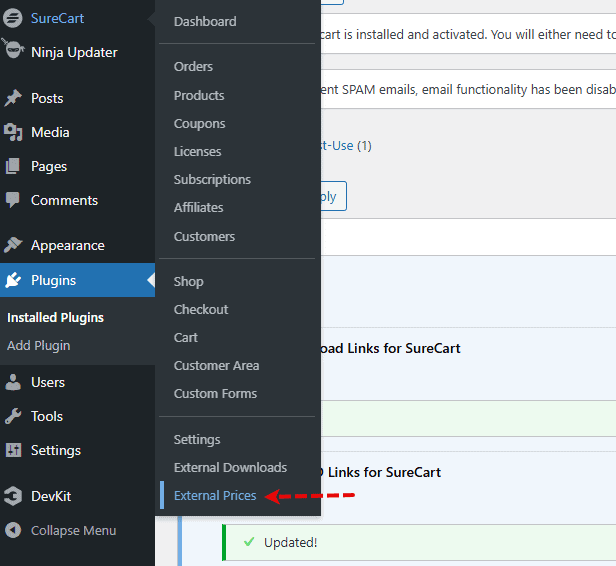
Task: Open Affiliates in SureCart flyout
Action: (x=198, y=207)
